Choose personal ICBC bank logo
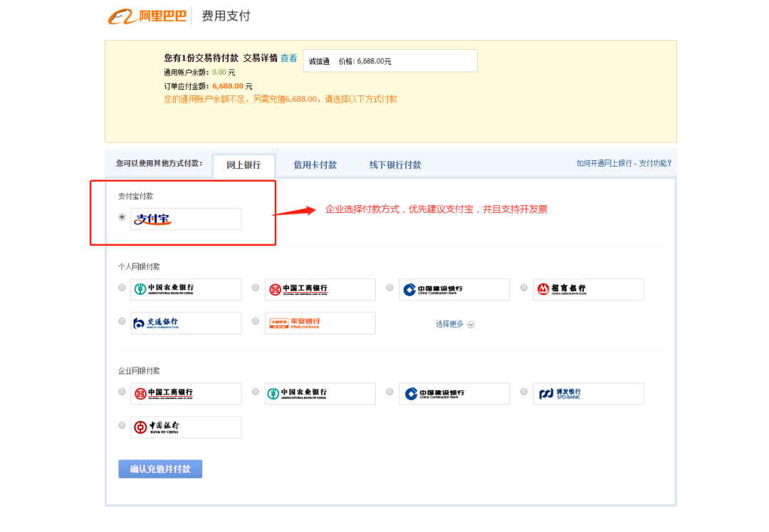The height and width of the screenshot is (532, 769). [320, 289]
